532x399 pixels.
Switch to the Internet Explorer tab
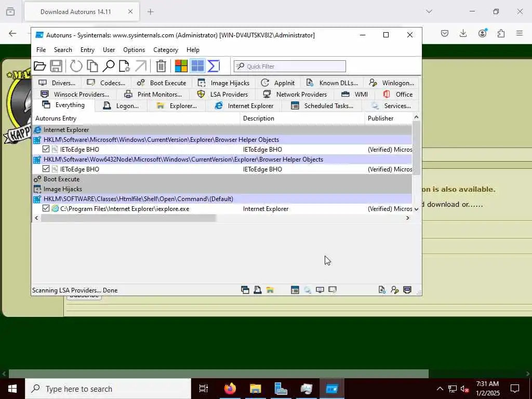tap(244, 106)
